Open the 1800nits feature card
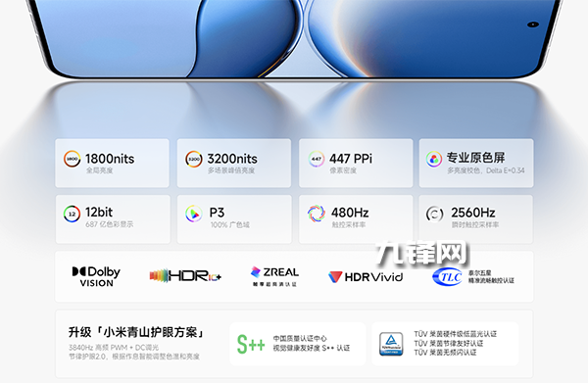Viewport: 588px width, 383px height. [x=112, y=163]
